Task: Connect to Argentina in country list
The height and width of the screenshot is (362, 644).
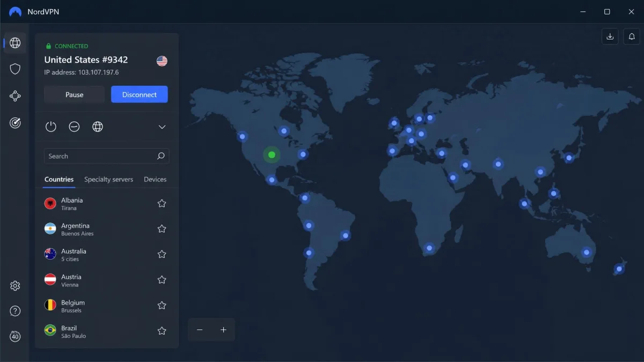Action: (x=106, y=229)
